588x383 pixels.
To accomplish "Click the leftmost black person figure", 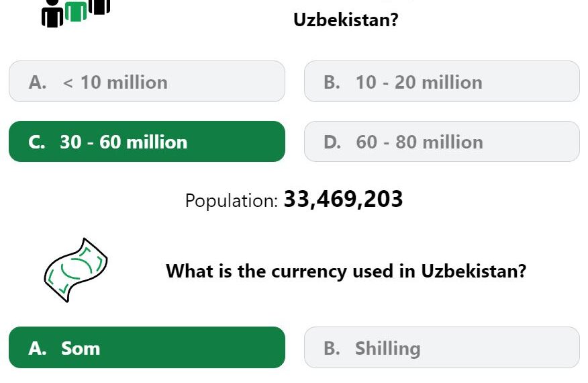I will point(52,14).
